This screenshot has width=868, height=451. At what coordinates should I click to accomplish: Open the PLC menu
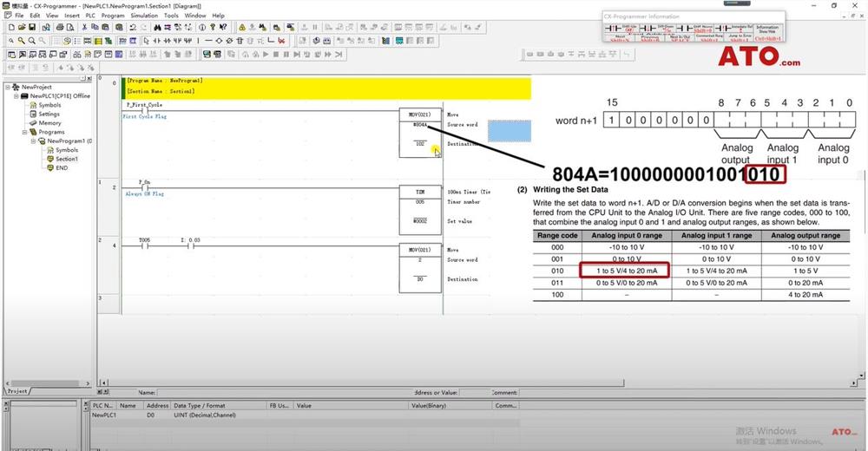[x=90, y=16]
